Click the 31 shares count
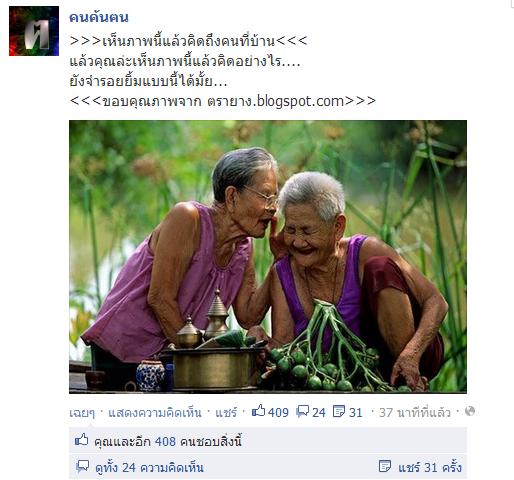 pos(355,413)
